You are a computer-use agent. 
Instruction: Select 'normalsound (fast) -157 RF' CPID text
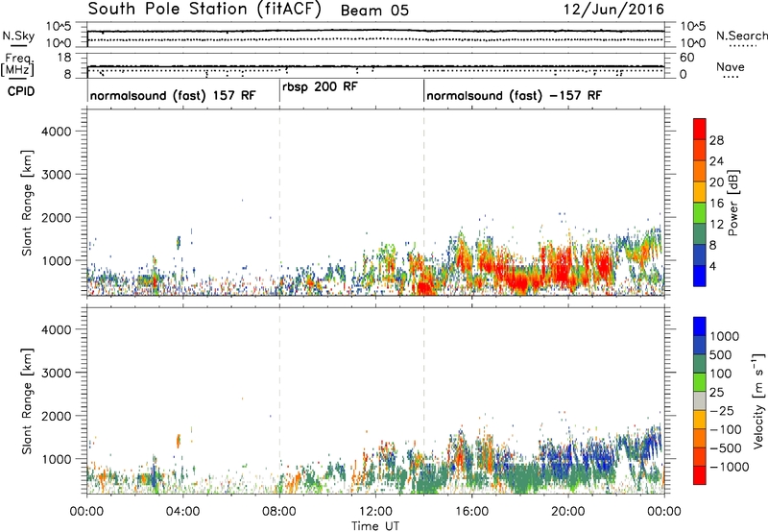click(x=514, y=95)
